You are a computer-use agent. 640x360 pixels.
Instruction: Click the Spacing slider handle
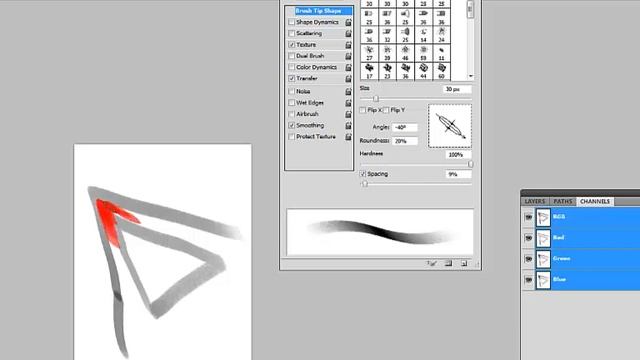(365, 184)
